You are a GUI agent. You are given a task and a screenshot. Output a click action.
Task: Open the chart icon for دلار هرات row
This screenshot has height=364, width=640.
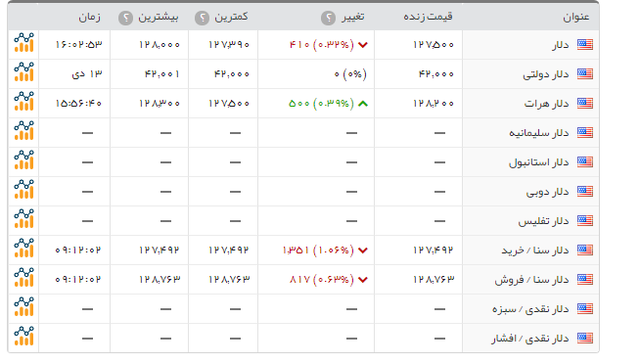coord(23,102)
